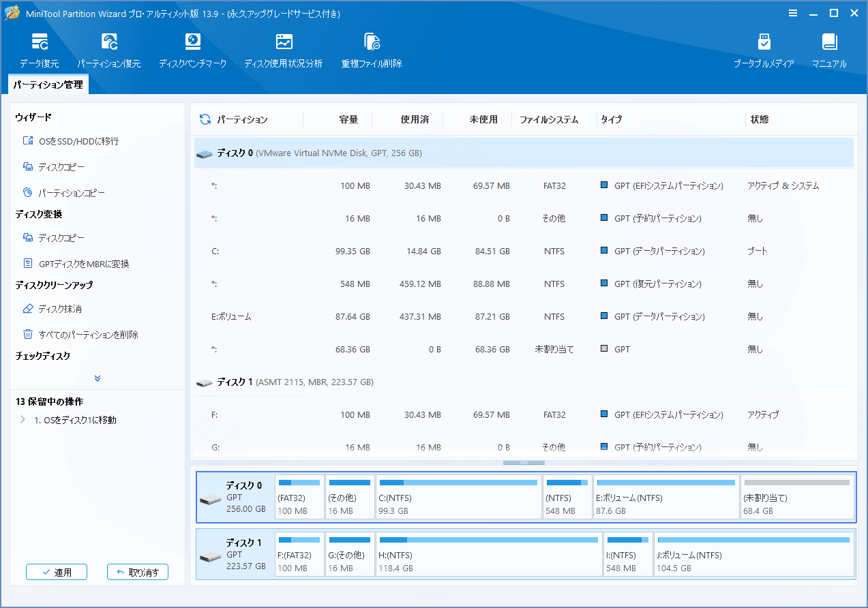Viewport: 868px width, 608px height.
Task: Click ディスクコピー under ディスク変換
Action: (54, 238)
